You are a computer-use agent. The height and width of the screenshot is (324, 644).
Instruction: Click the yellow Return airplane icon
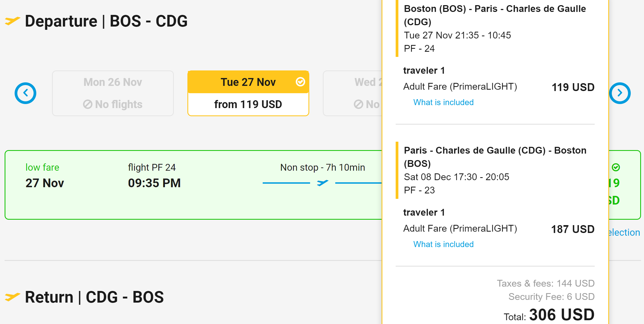[x=12, y=297]
